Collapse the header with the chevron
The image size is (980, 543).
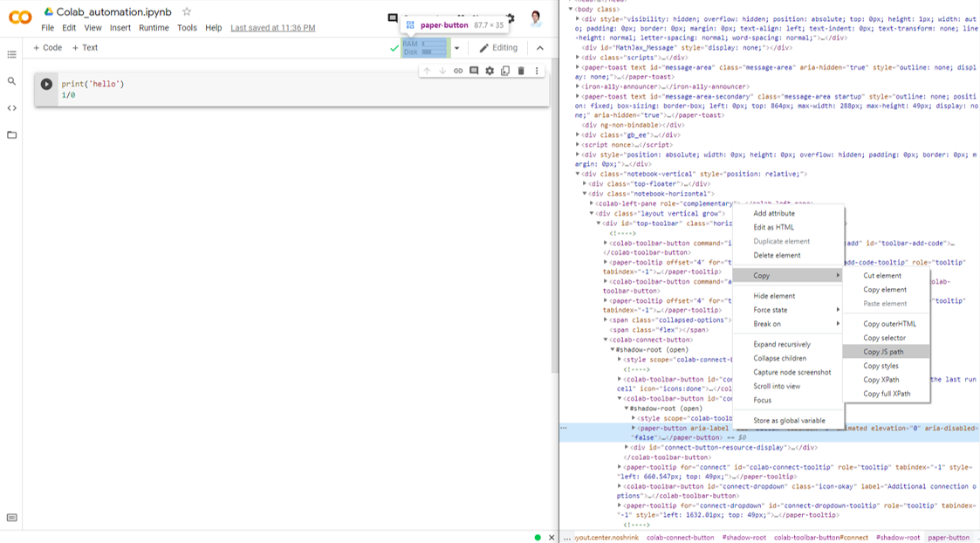[x=539, y=48]
